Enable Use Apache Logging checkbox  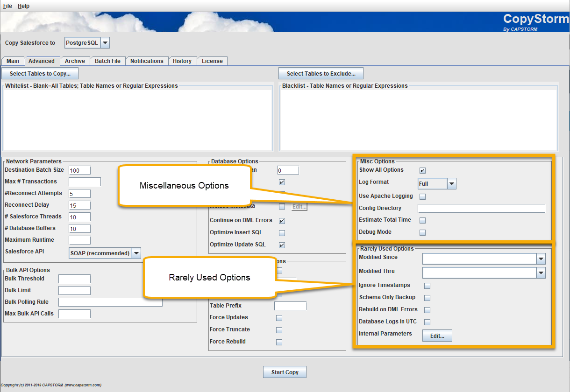point(422,197)
